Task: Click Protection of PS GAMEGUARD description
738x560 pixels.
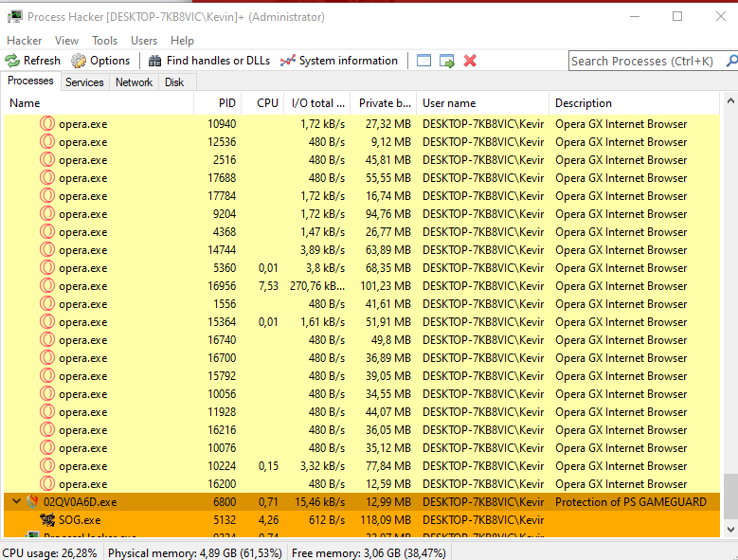Action: click(631, 501)
